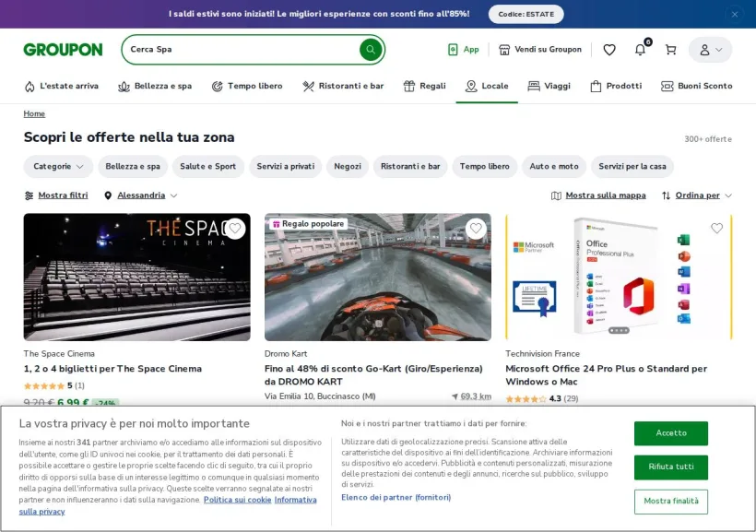
Task: Filter by Auto e moto chip
Action: (x=554, y=166)
